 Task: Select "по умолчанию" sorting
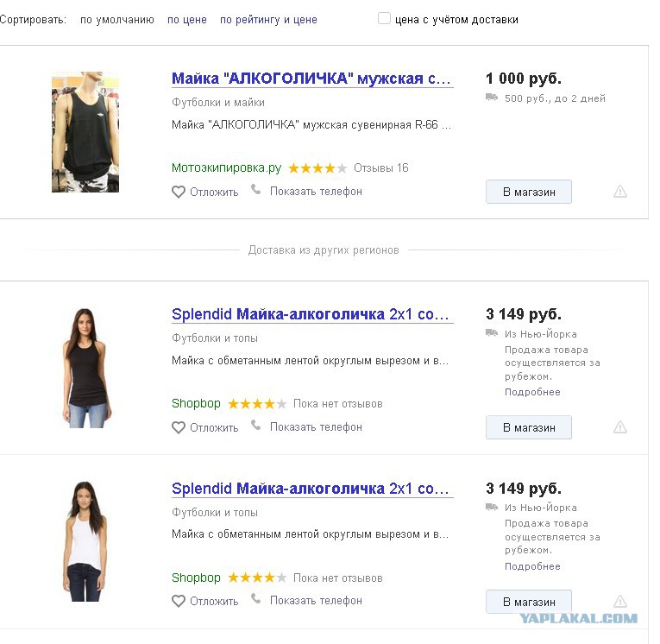point(117,20)
